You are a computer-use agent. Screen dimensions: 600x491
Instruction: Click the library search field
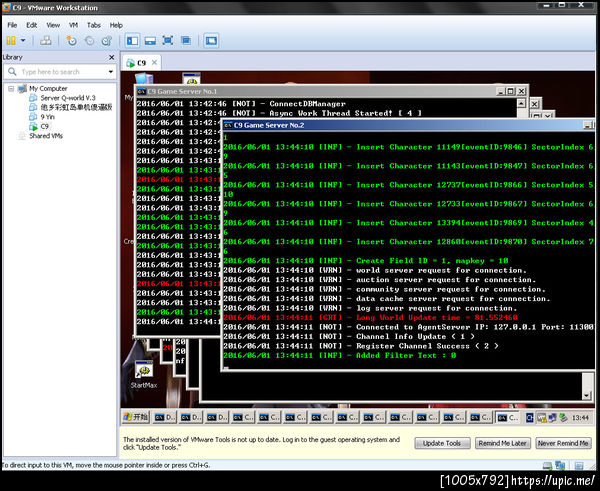coord(60,72)
